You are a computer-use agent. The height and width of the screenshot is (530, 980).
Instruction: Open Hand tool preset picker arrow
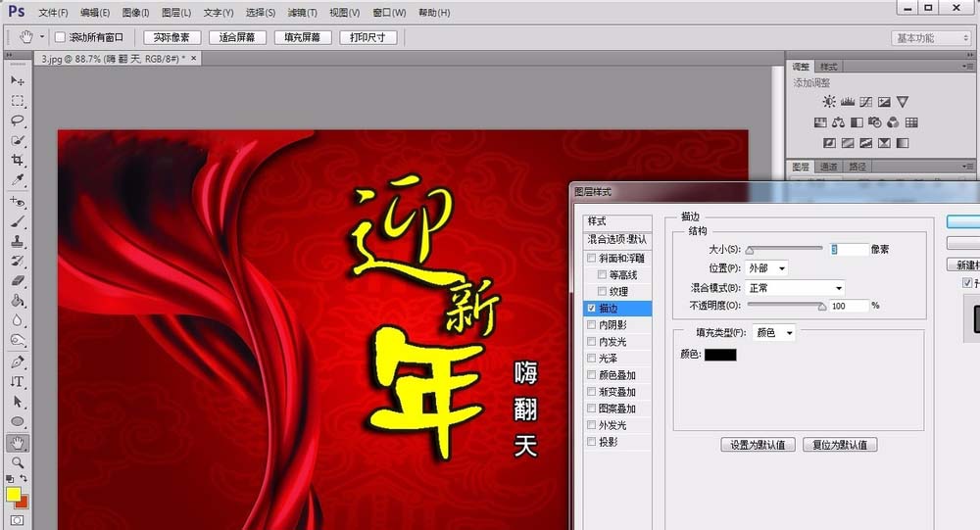coord(42,37)
